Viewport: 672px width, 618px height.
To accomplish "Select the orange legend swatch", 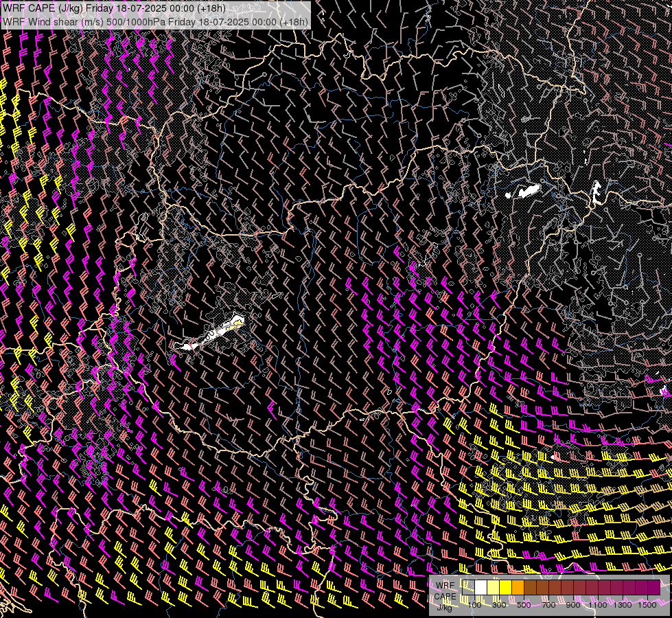I will click(x=518, y=588).
